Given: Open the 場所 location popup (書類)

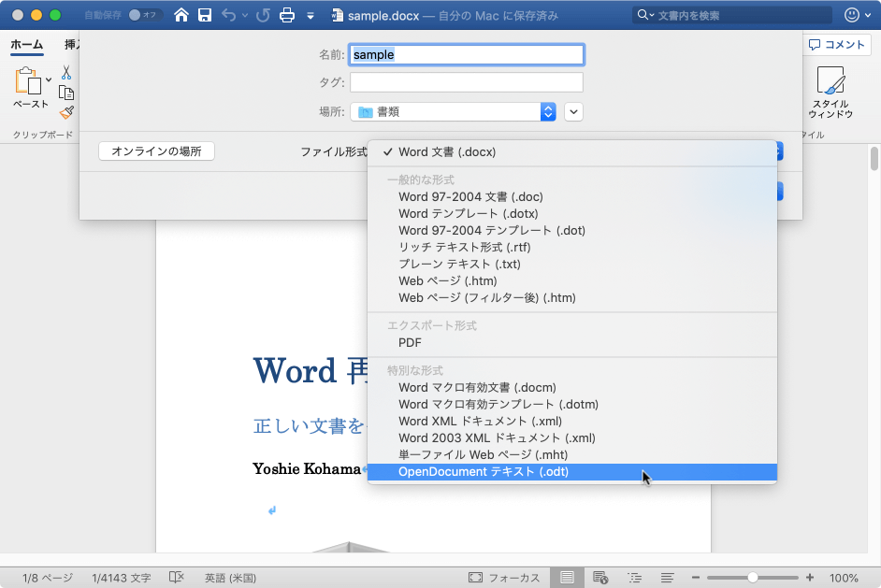Looking at the screenshot, I should pos(454,112).
